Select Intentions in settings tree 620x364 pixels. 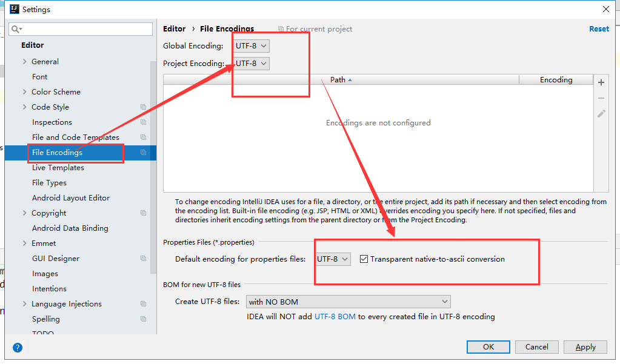(49, 288)
